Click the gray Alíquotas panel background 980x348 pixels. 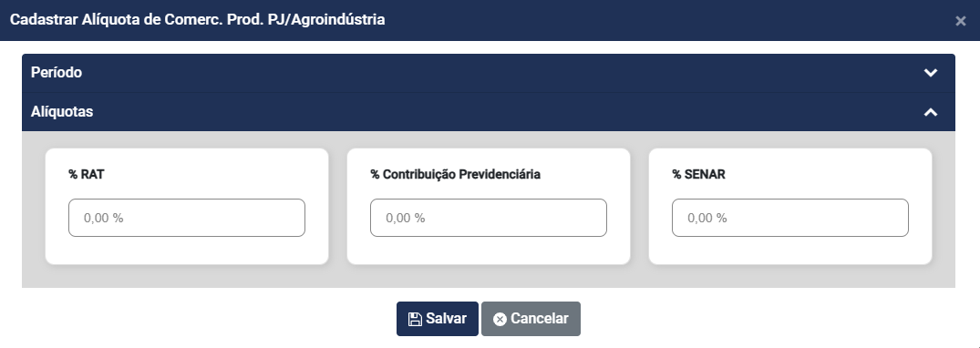click(488, 276)
